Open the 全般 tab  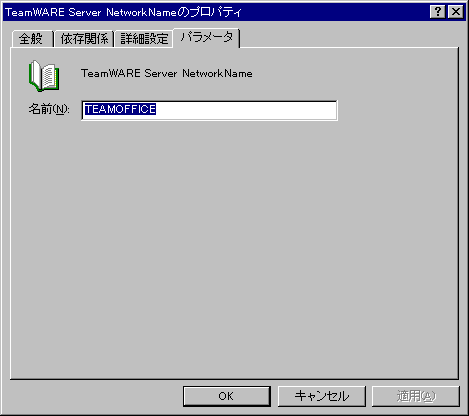tap(32, 39)
